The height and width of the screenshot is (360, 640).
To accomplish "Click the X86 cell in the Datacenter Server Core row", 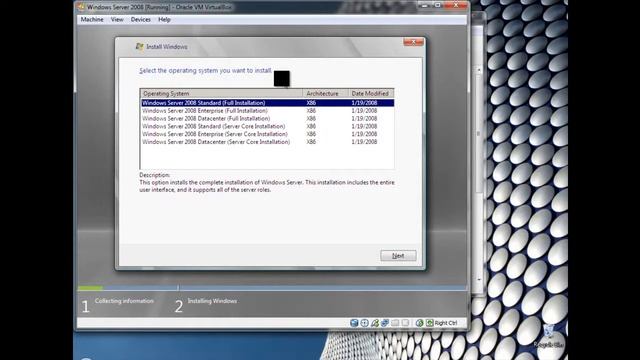I will point(311,142).
